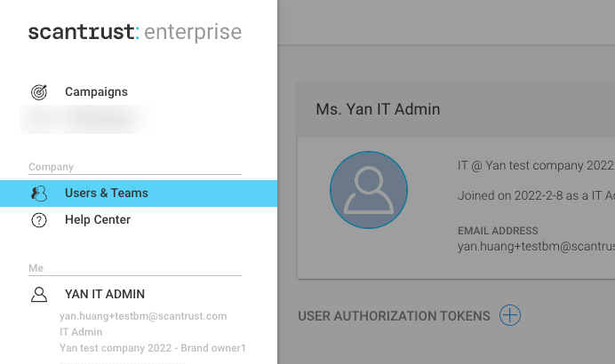Click the blurred item below Campaigns
This screenshot has height=364, width=615.
pos(84,119)
